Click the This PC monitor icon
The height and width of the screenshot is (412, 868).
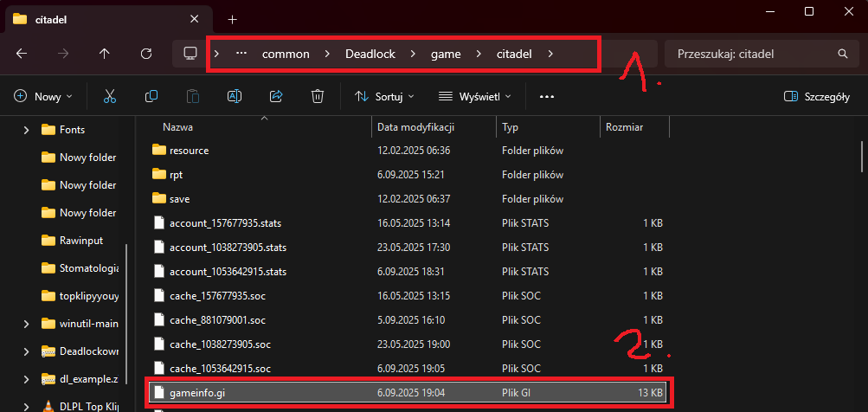tap(190, 54)
